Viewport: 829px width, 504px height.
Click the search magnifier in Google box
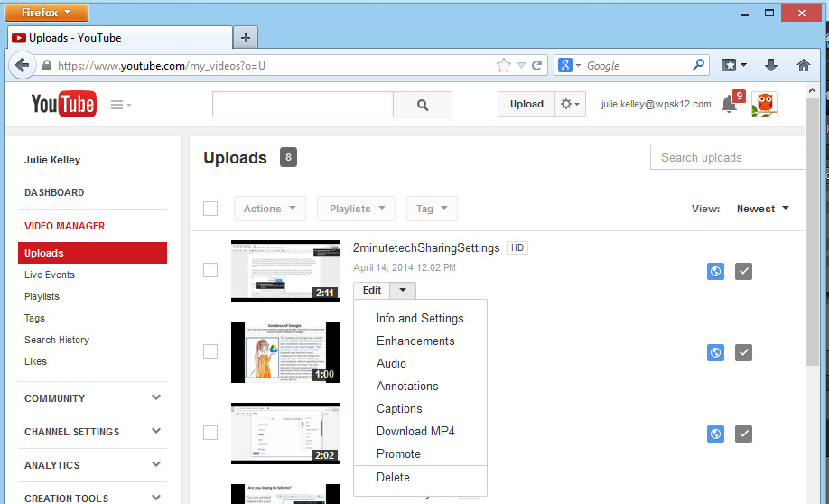click(698, 65)
